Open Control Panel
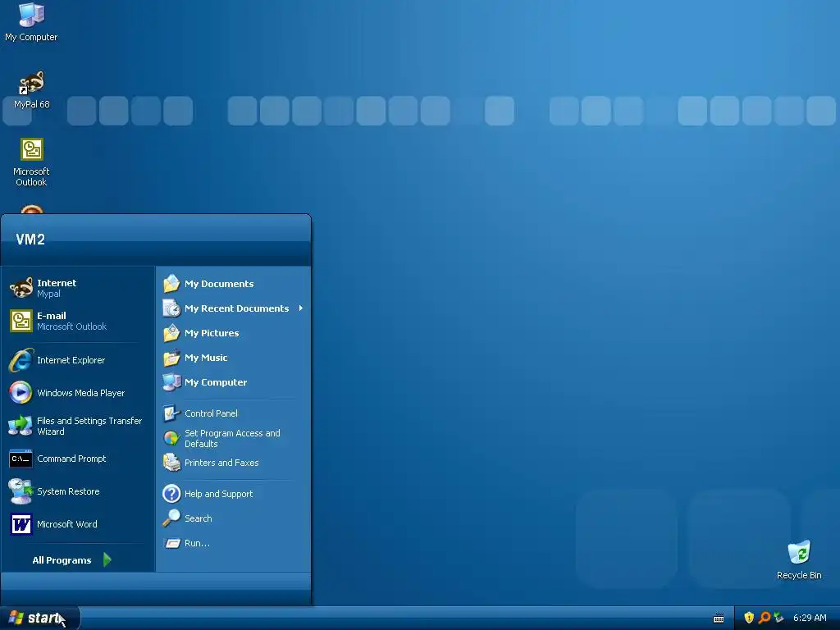Screen dimensions: 840x630 pyautogui.click(x=233, y=413)
